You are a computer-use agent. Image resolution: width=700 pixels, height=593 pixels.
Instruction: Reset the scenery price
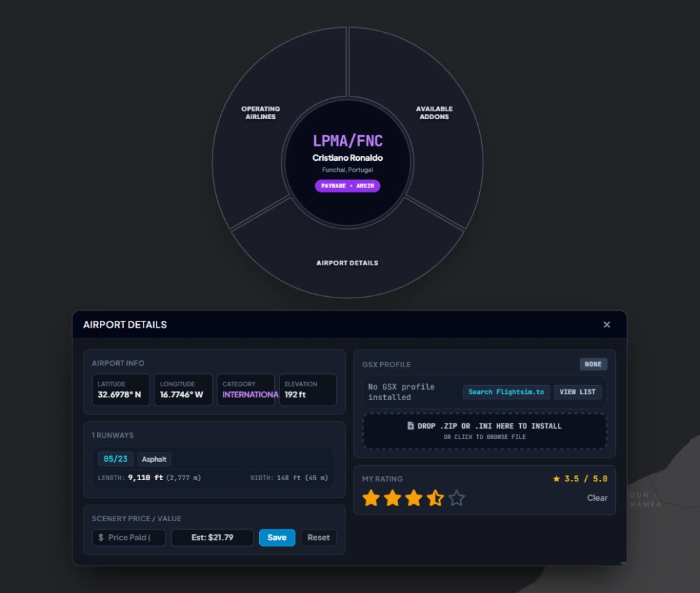319,538
